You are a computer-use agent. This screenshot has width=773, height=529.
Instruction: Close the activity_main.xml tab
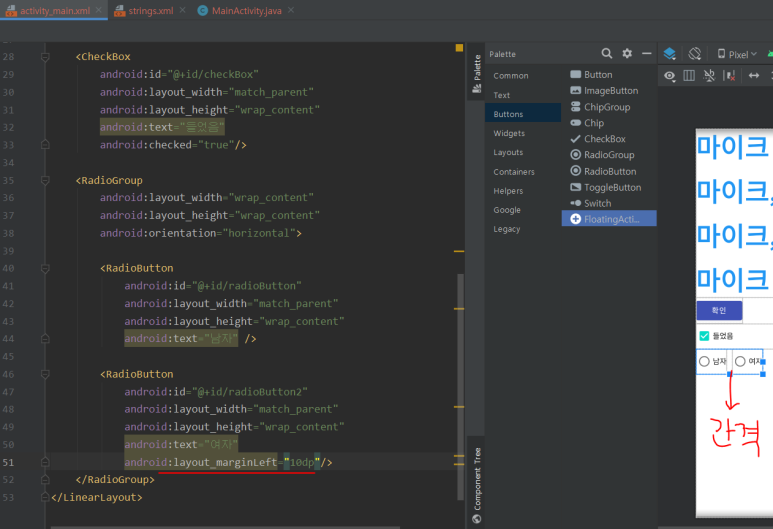tap(99, 10)
